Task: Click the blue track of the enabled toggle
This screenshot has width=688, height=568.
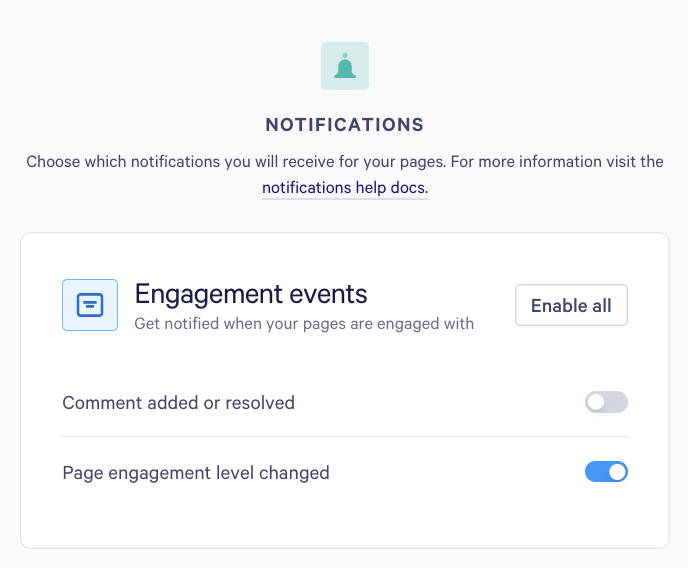Action: pos(596,472)
